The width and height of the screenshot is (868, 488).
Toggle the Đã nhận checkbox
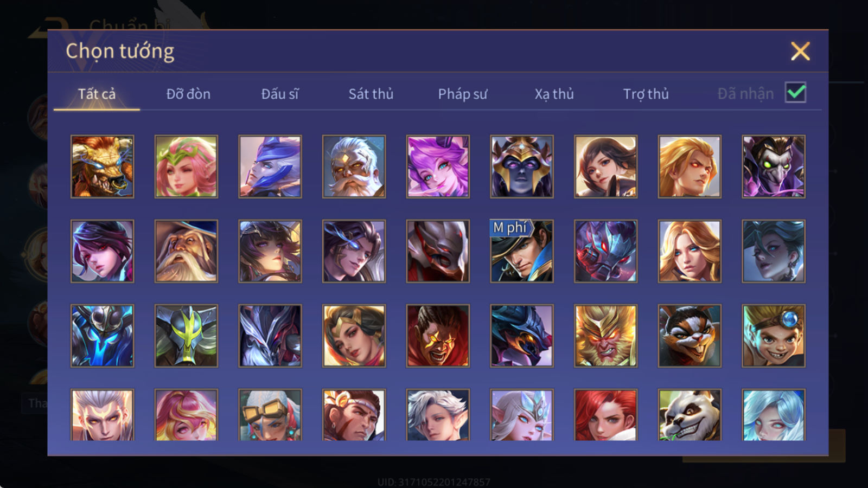click(795, 93)
